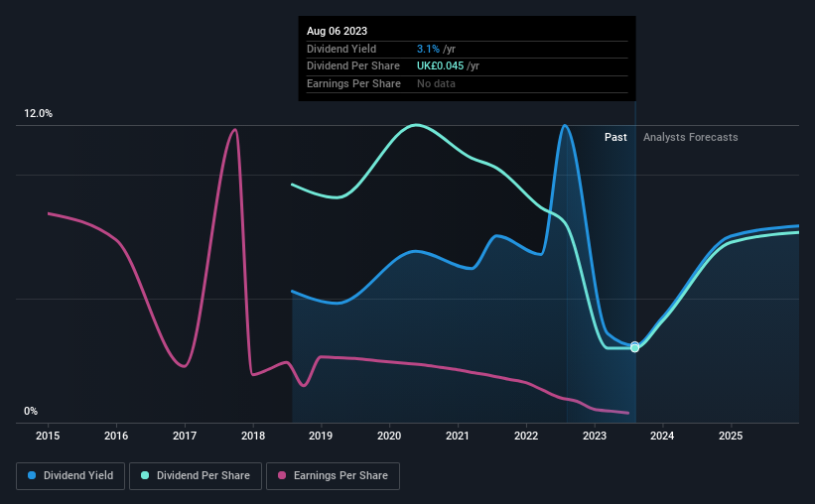Click the teal Dividend Per Share legend dot

(145, 475)
